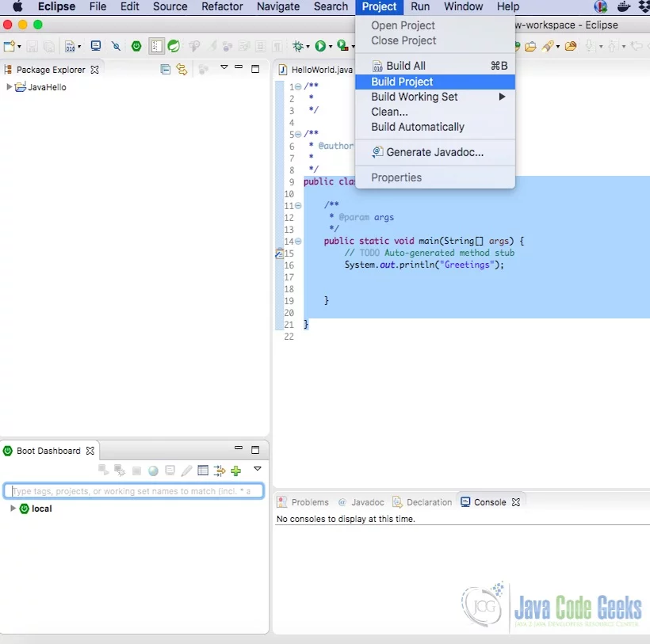Screen dimensions: 650x644
Task: Click the Boot Dashboard stop square icon
Action: [x=136, y=471]
